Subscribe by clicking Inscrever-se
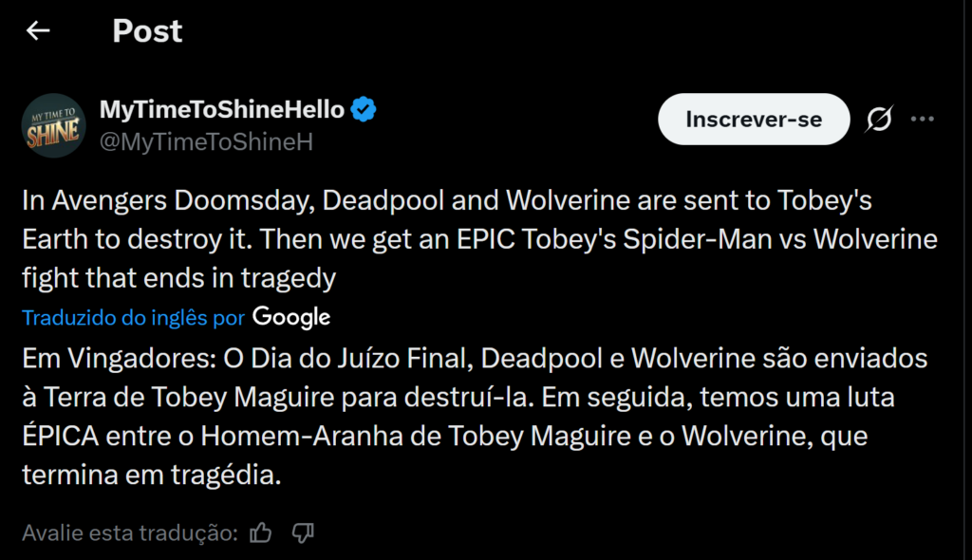The height and width of the screenshot is (560, 972). [754, 119]
